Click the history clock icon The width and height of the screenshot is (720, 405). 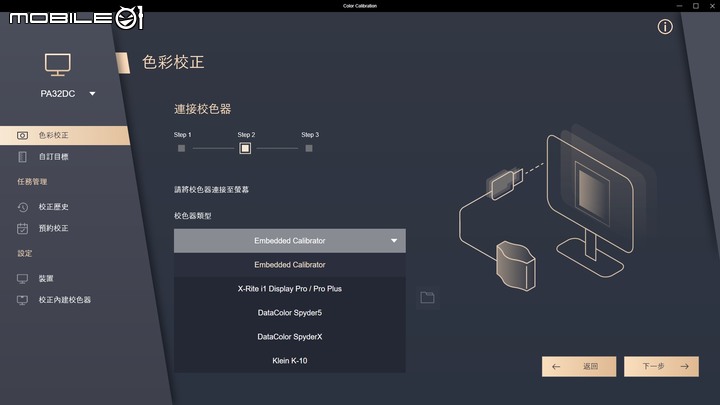coord(22,207)
